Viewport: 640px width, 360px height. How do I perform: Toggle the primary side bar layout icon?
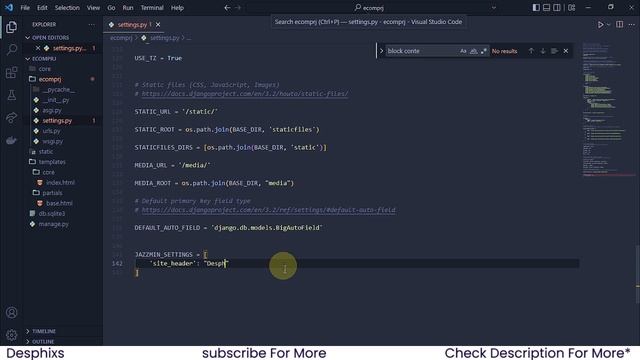tap(536, 7)
